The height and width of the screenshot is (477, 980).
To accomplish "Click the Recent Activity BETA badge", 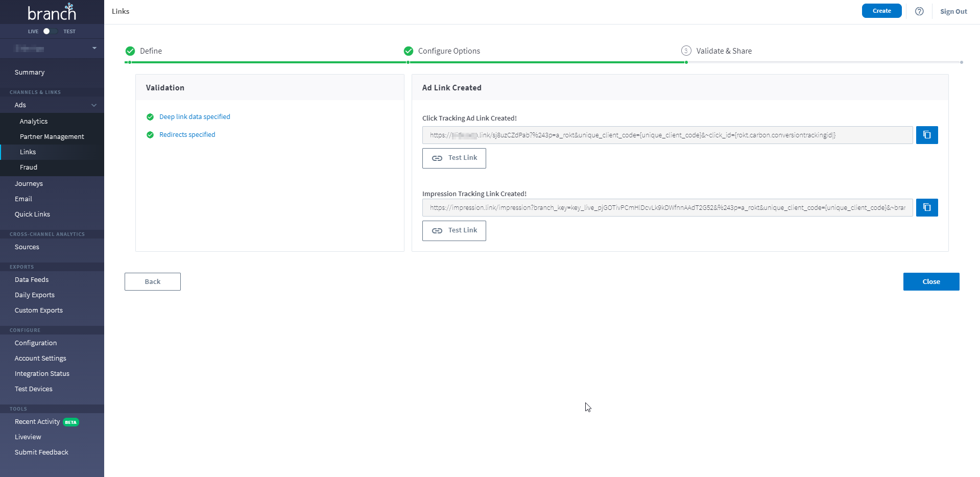I will [70, 422].
